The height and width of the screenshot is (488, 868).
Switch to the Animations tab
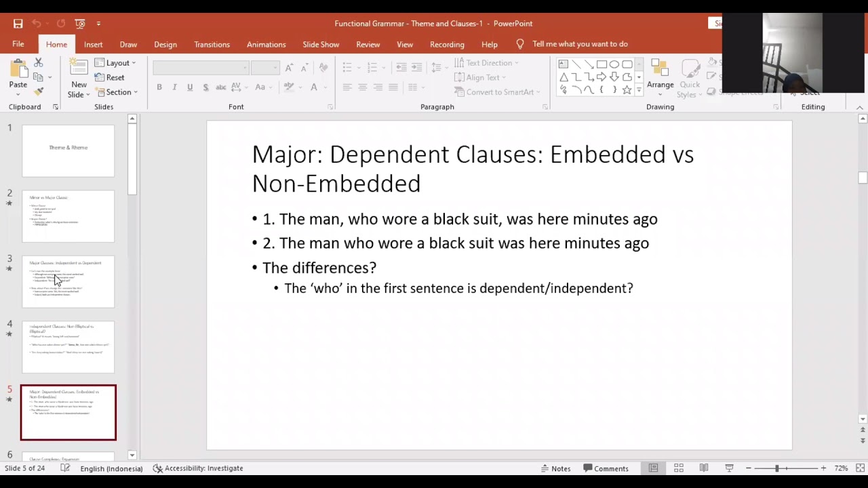[267, 44]
